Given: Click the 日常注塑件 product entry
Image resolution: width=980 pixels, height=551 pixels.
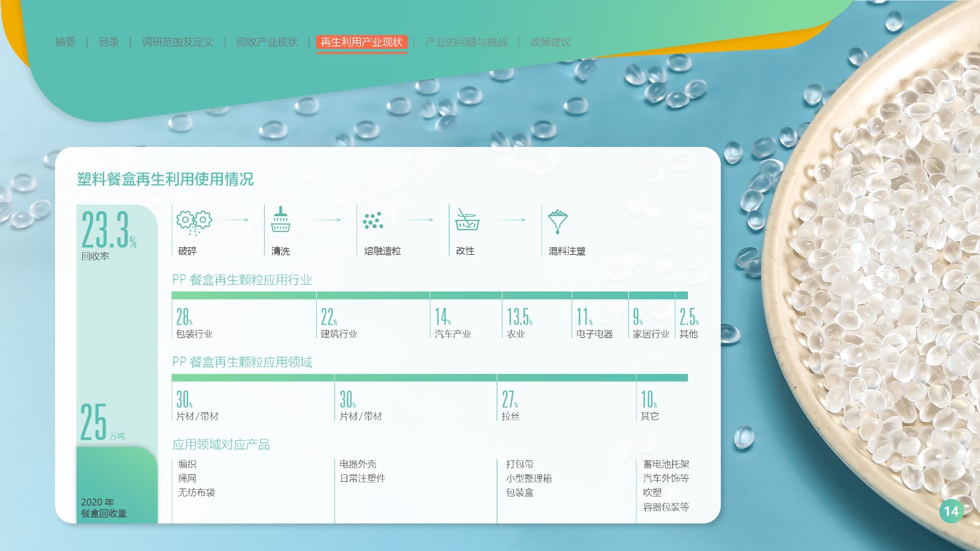Looking at the screenshot, I should (x=363, y=478).
